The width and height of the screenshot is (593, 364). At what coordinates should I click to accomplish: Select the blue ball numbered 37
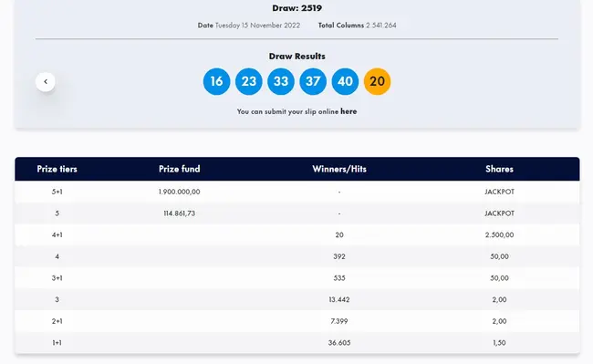click(x=313, y=81)
